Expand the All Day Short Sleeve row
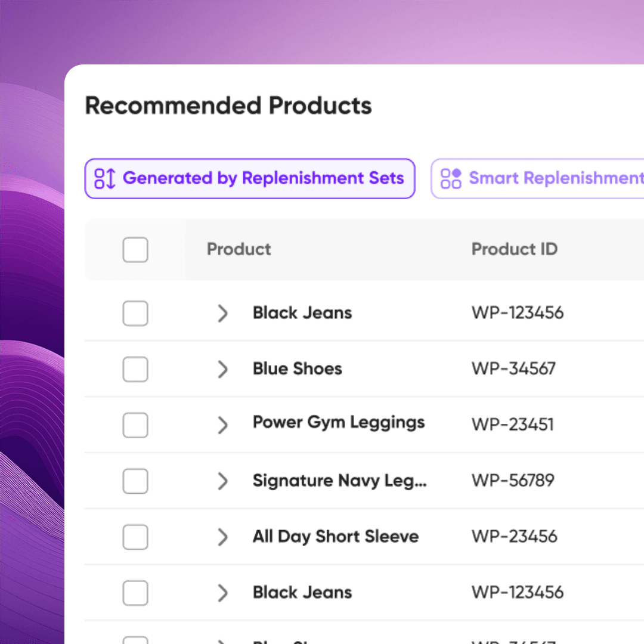 coord(222,537)
